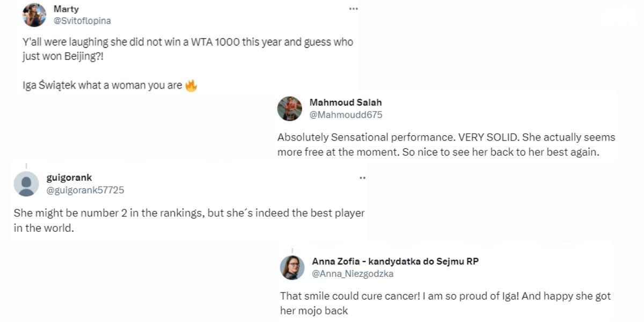Click the display name Marty
Viewport: 644px width, 322px height.
click(x=65, y=9)
